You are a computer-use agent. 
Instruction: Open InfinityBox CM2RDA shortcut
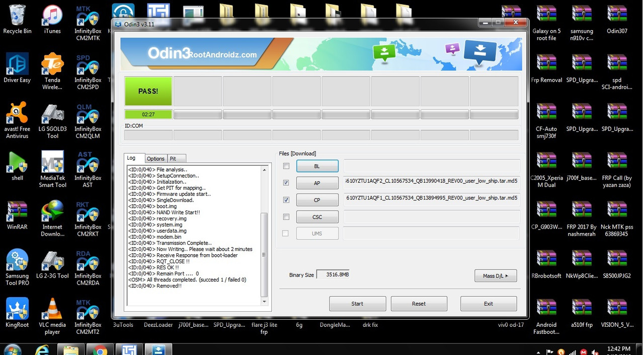[x=88, y=268]
